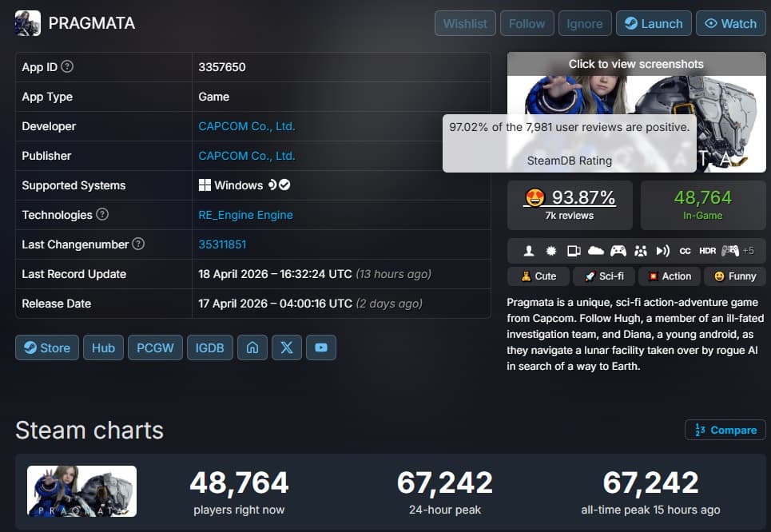Image resolution: width=771 pixels, height=532 pixels.
Task: Click the 67,242 all-time peak figure
Action: [x=650, y=482]
